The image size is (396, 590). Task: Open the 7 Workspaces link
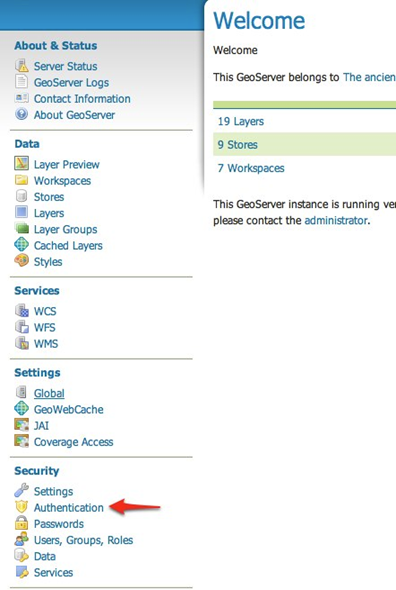point(251,168)
